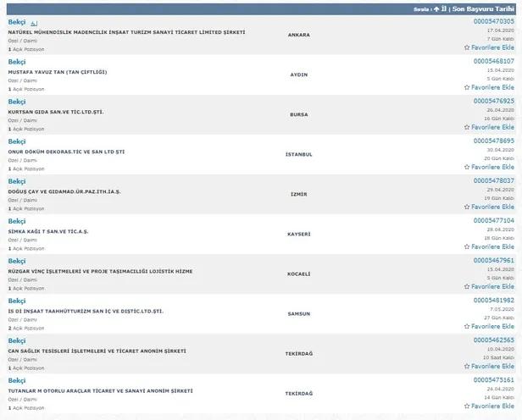Click the up arrow sort icon

pyautogui.click(x=436, y=8)
